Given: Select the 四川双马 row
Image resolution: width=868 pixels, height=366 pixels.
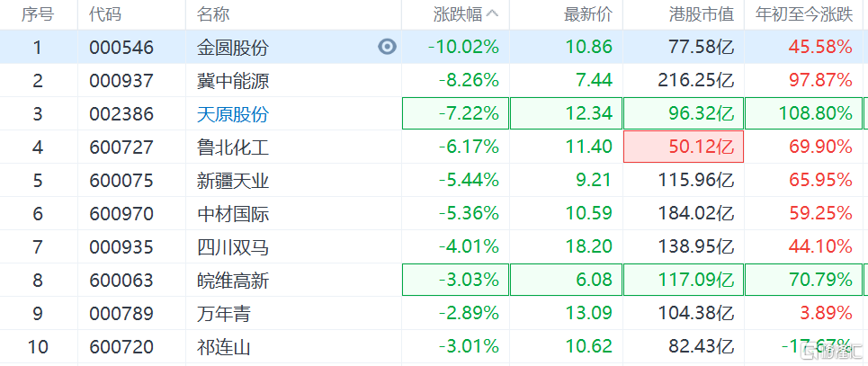Looking at the screenshot, I should pyautogui.click(x=434, y=247).
